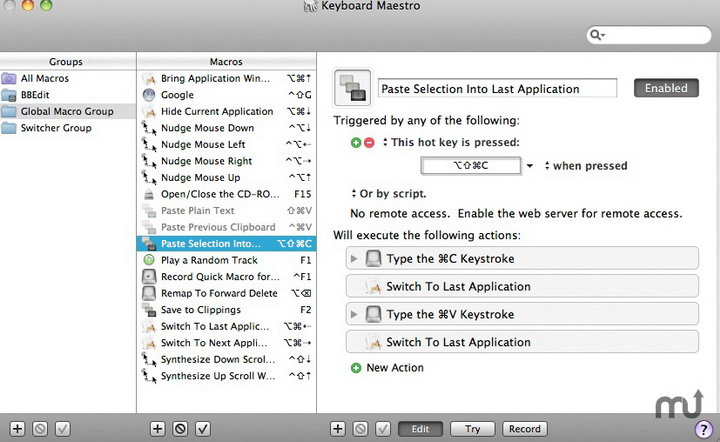
Task: Click the macro name text field
Action: point(497,89)
